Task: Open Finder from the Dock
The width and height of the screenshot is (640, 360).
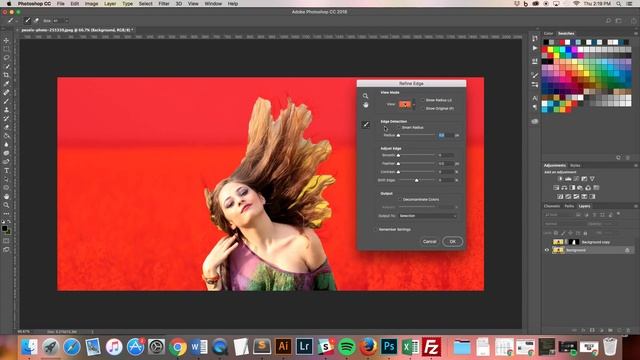Action: 29,347
